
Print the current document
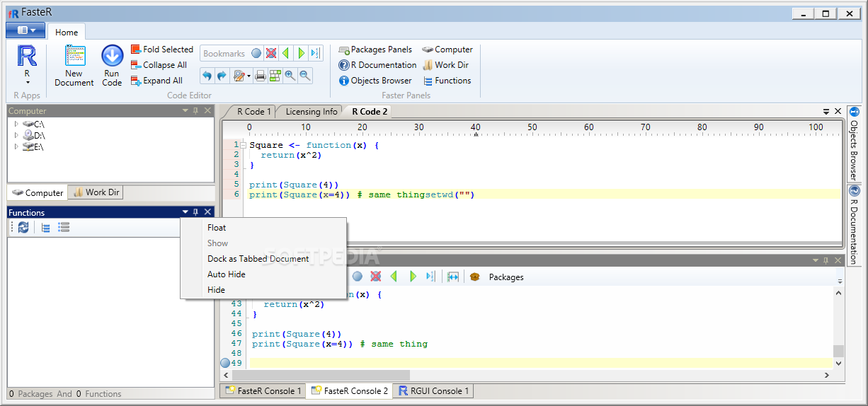click(260, 76)
